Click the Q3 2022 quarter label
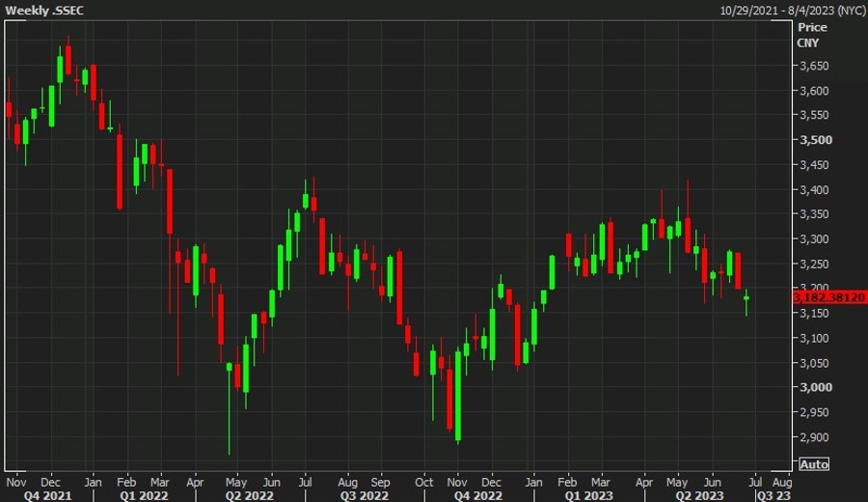Image resolution: width=868 pixels, height=502 pixels. tap(364, 495)
